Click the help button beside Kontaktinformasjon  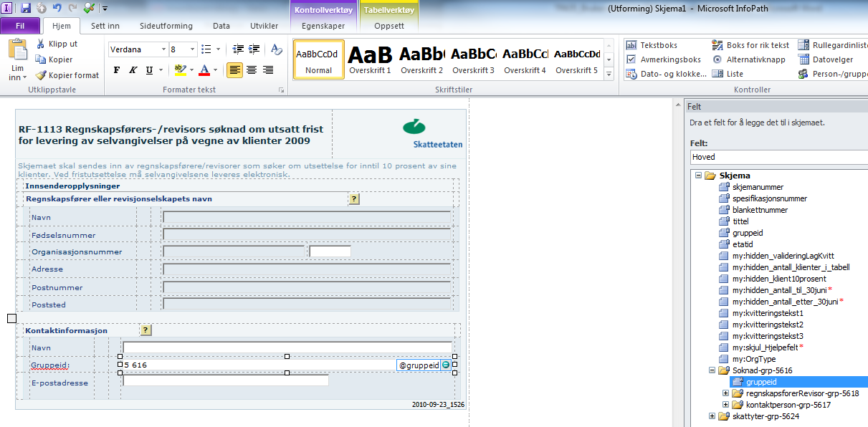pyautogui.click(x=146, y=330)
